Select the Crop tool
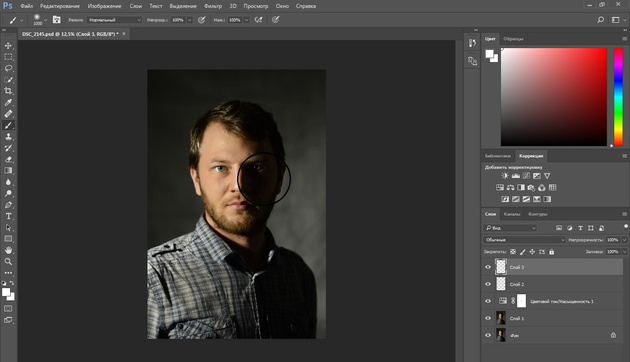This screenshot has height=362, width=630. point(8,91)
